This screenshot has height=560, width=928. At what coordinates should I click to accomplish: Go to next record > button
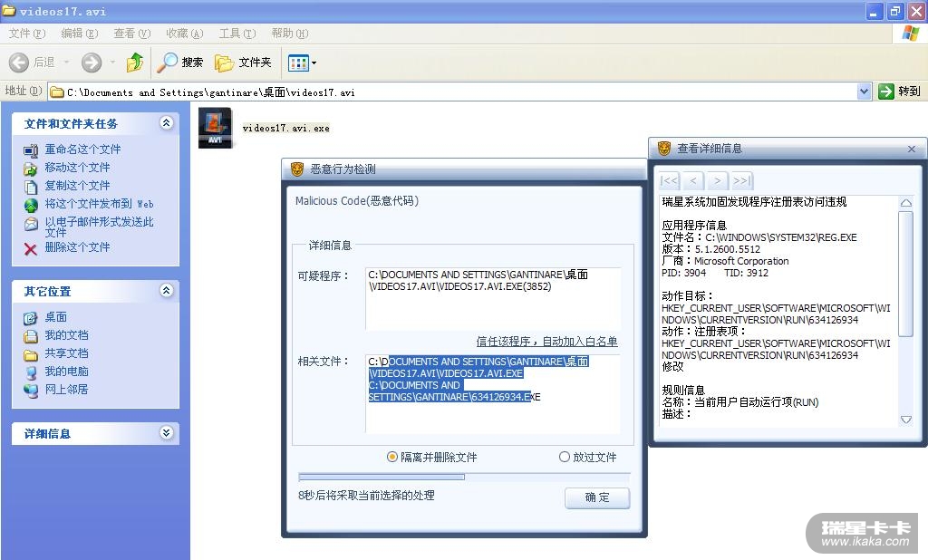click(x=718, y=180)
